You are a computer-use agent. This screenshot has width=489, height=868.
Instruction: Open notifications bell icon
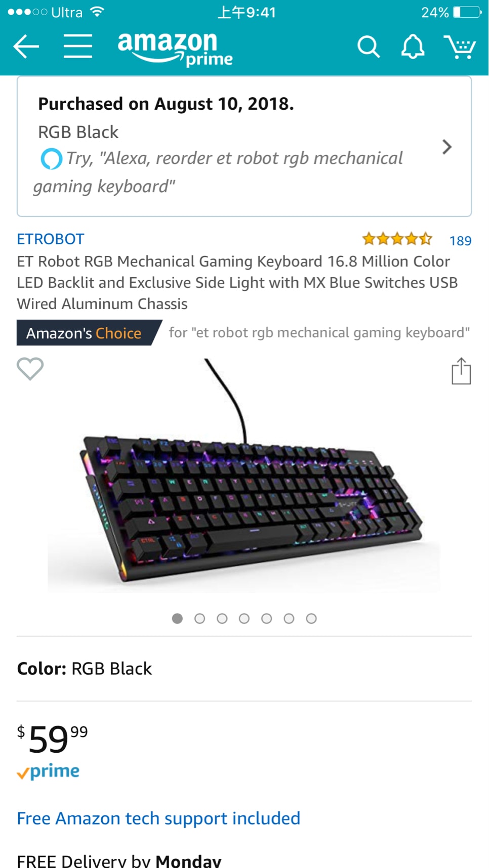pos(413,47)
